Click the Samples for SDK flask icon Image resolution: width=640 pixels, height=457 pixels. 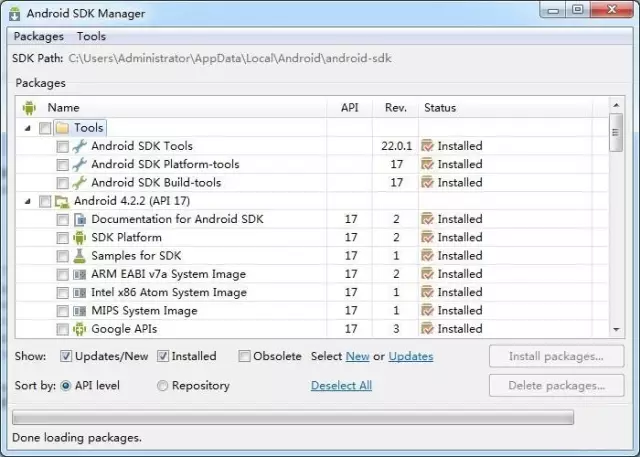pos(80,256)
